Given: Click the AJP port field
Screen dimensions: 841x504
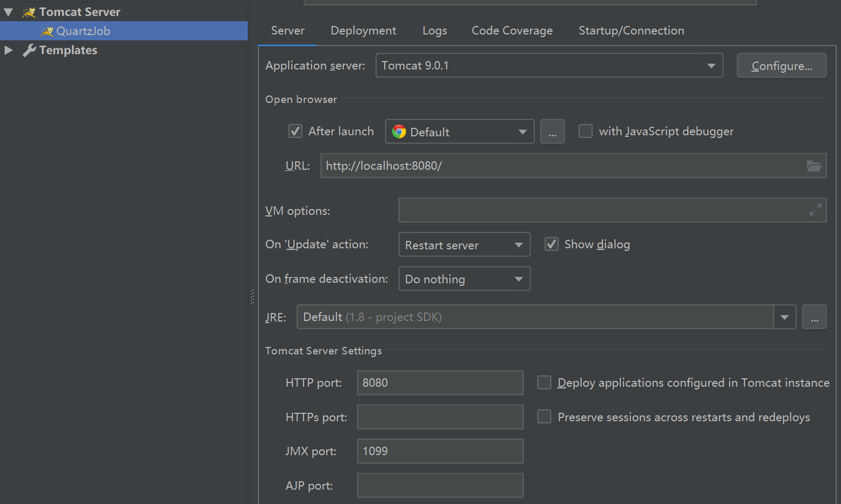Looking at the screenshot, I should (440, 485).
